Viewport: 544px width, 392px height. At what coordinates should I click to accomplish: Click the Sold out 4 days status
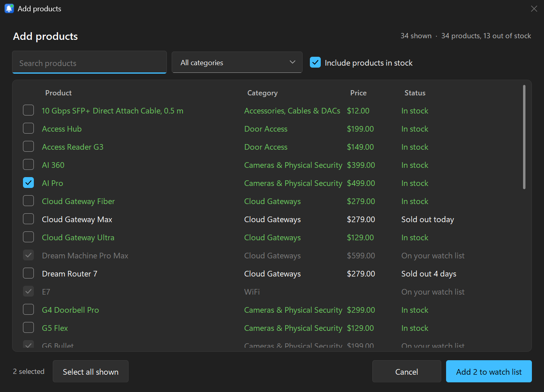(x=429, y=274)
